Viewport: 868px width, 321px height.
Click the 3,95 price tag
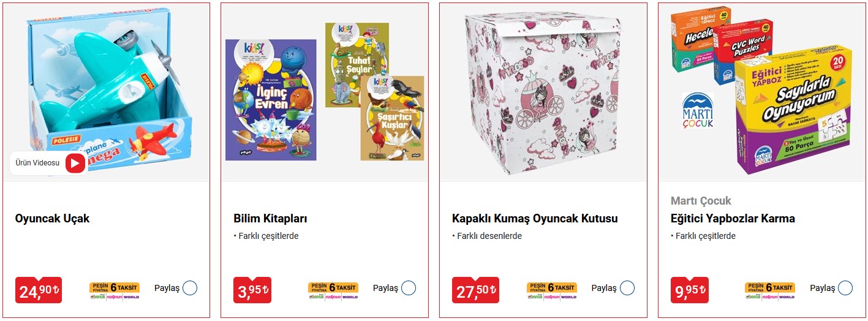[x=252, y=290]
